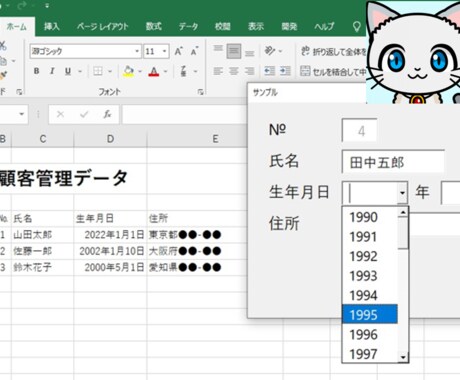Click the insert function fx icon
This screenshot has width=460, height=380.
[x=107, y=115]
